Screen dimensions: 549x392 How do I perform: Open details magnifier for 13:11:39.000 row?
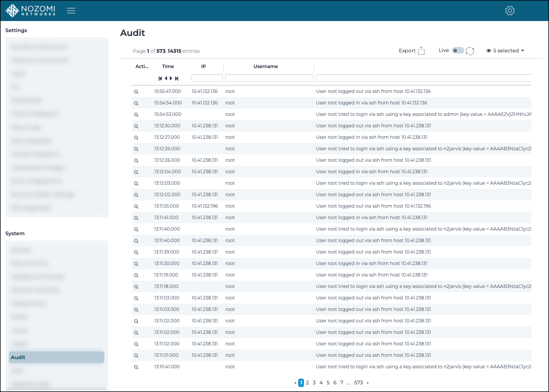tap(136, 252)
